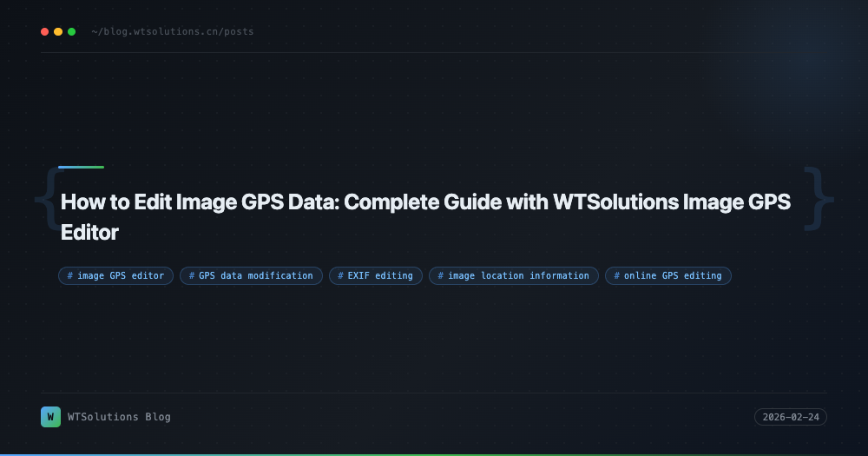
Task: Select the '# EXIF editing' tag
Action: [375, 275]
